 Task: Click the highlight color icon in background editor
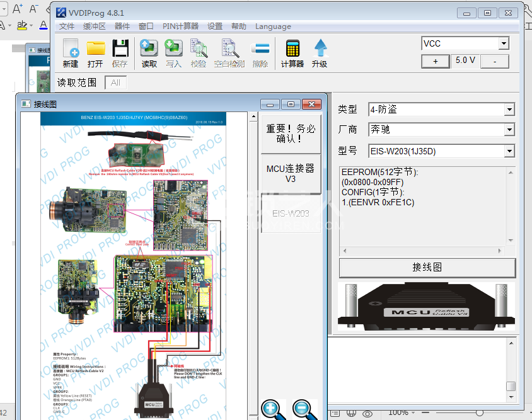tap(23, 25)
